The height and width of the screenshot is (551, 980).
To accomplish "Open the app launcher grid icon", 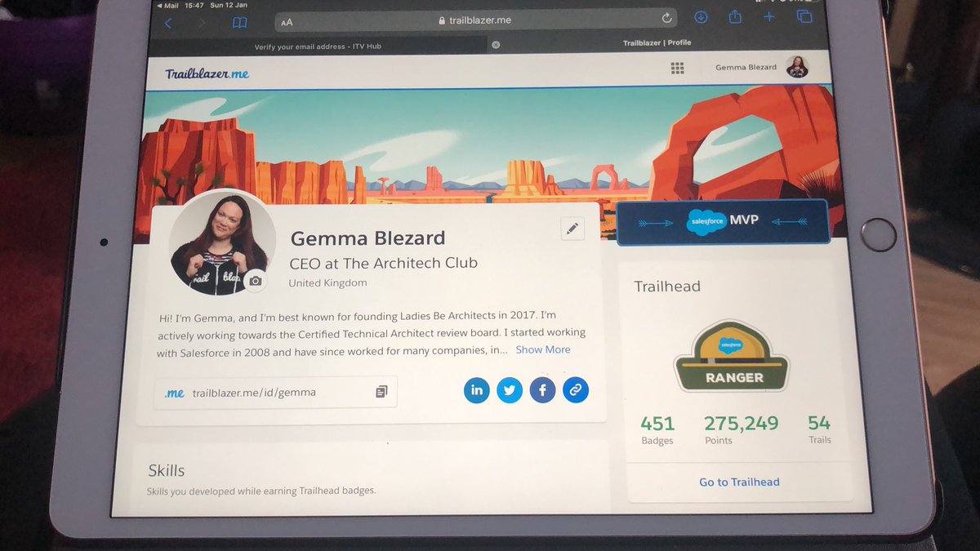I will pyautogui.click(x=677, y=69).
